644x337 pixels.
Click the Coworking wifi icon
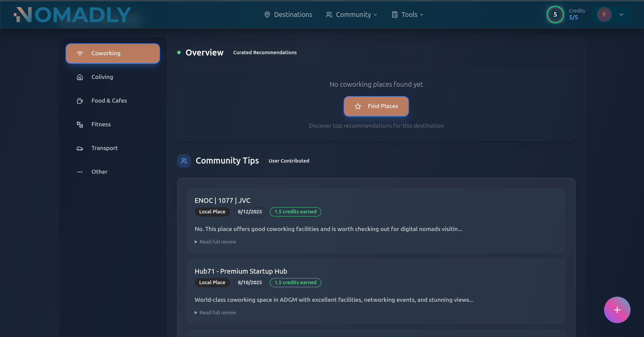(x=80, y=54)
